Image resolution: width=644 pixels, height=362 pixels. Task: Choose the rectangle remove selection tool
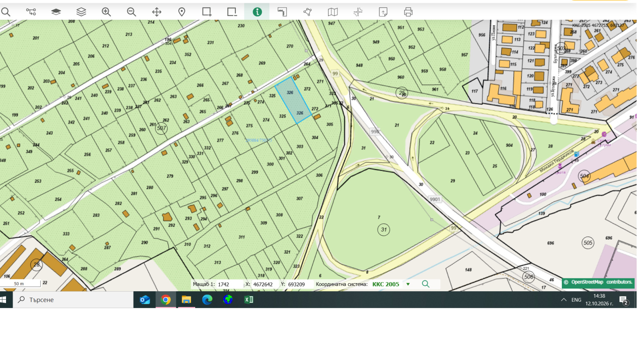(x=232, y=12)
